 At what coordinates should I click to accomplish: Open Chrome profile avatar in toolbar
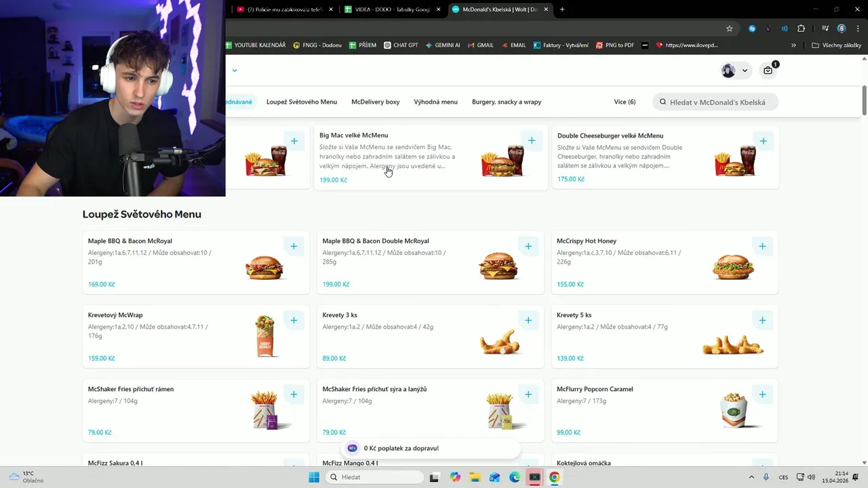click(842, 28)
